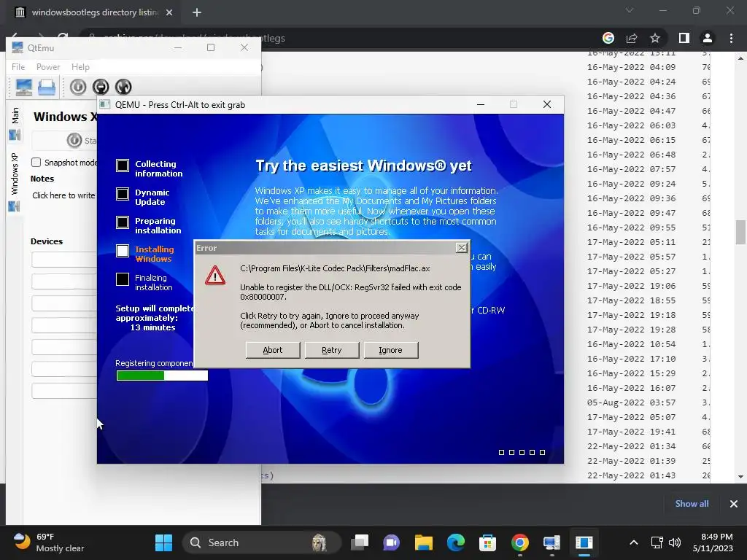The height and width of the screenshot is (560, 747).
Task: Click the power start icon in QtEmu toolbar
Action: click(x=78, y=87)
